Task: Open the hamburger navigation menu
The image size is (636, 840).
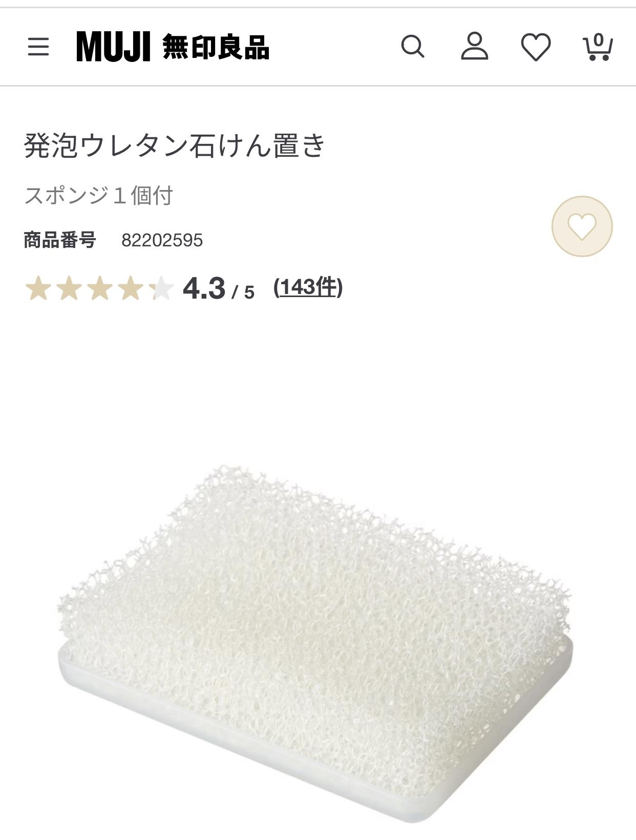Action: coord(38,47)
